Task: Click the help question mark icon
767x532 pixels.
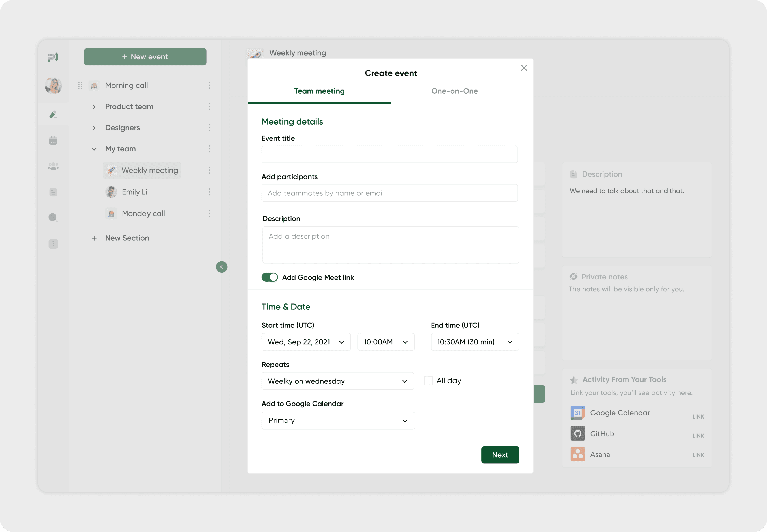Action: pos(53,244)
